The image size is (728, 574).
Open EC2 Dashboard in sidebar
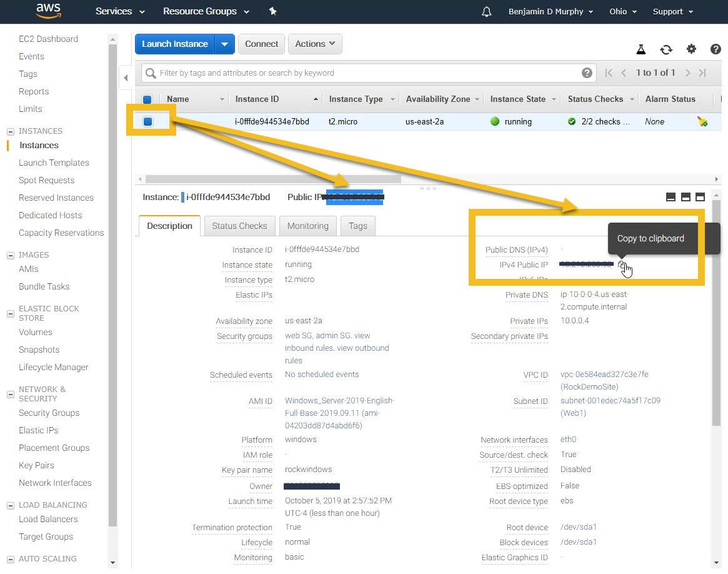coord(48,39)
